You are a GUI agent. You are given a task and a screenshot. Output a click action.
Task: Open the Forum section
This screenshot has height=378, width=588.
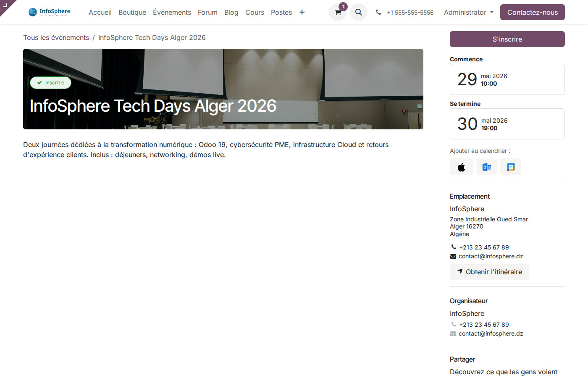click(x=207, y=12)
